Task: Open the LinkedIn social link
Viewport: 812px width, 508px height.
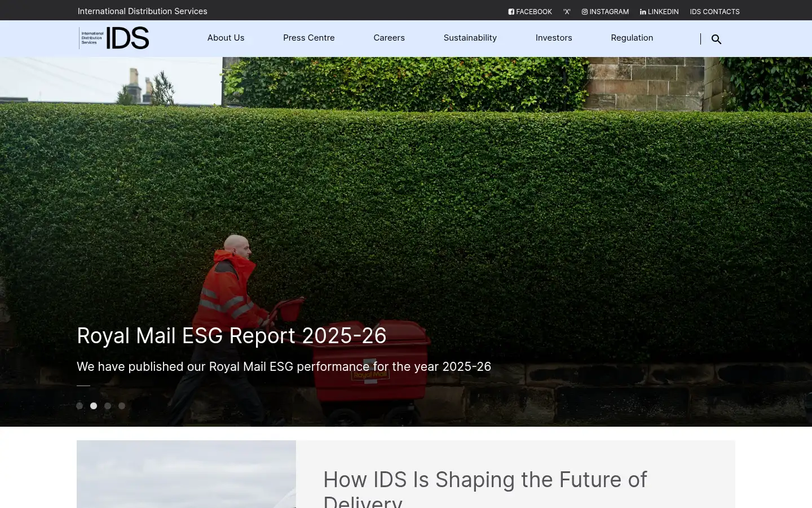Action: (x=659, y=11)
